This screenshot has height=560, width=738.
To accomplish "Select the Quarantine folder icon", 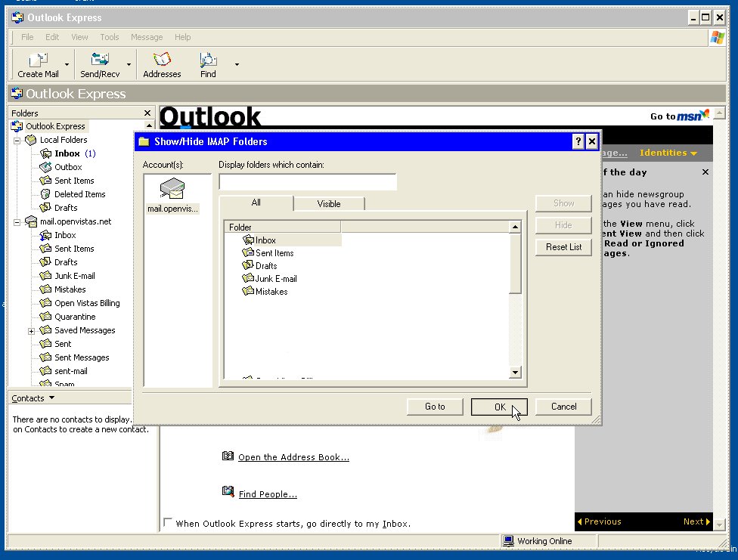I will [45, 317].
